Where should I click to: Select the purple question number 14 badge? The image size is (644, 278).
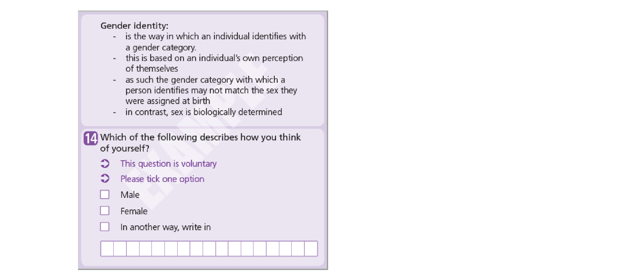point(91,138)
